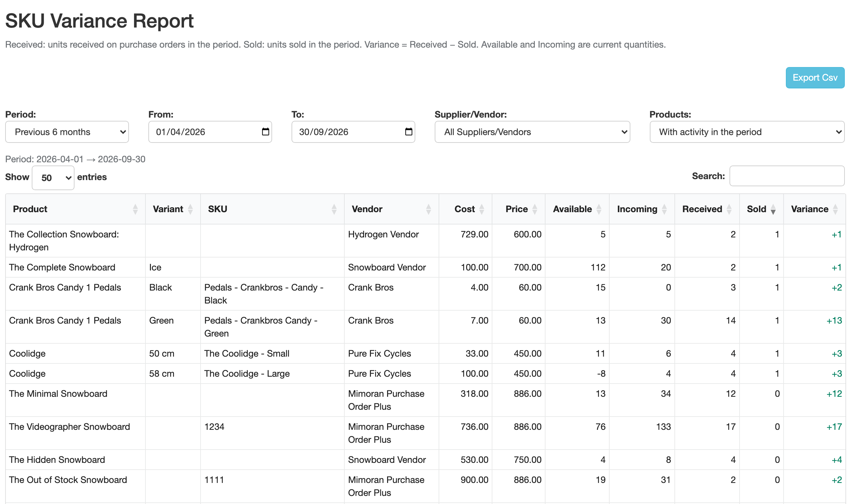Click the Export Csv button

coord(815,77)
